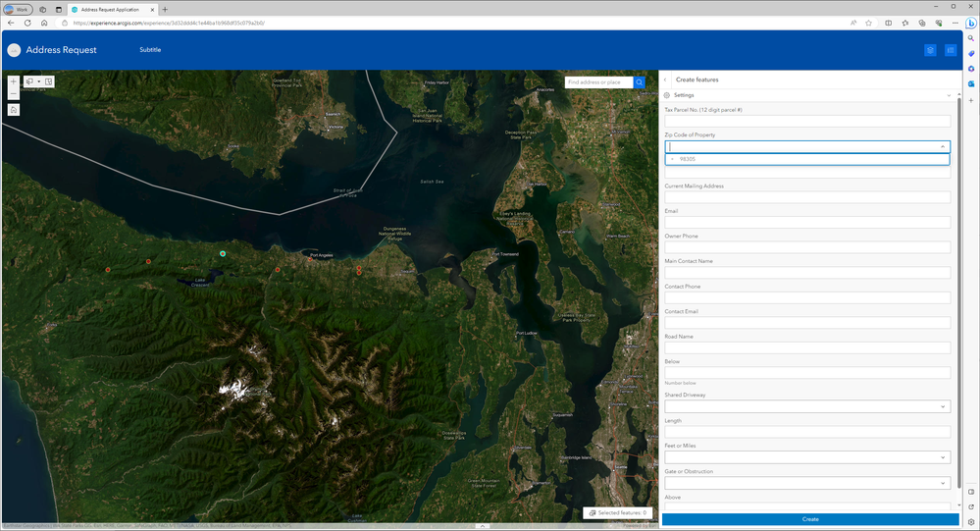This screenshot has width=980, height=531.
Task: Open the list widget in header
Action: click(950, 50)
